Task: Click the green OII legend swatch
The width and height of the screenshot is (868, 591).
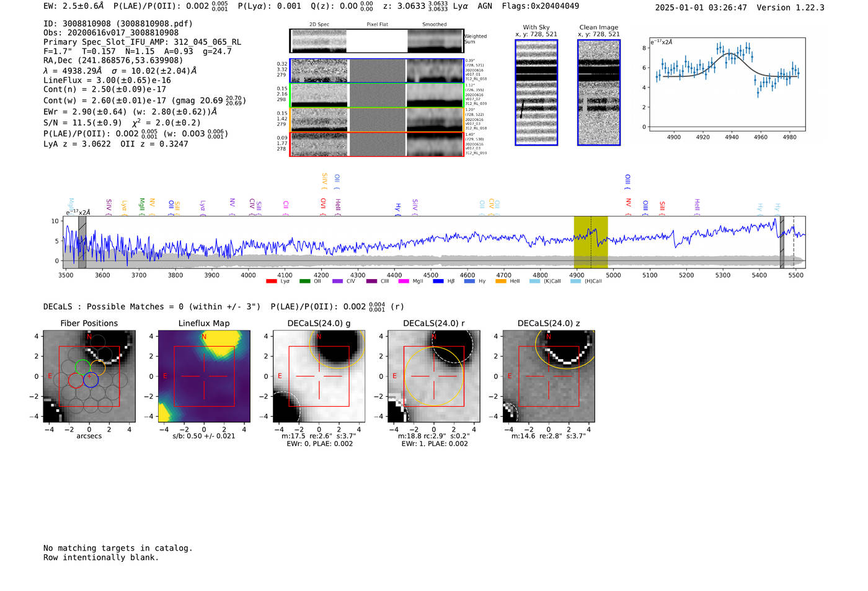Action: click(x=304, y=282)
